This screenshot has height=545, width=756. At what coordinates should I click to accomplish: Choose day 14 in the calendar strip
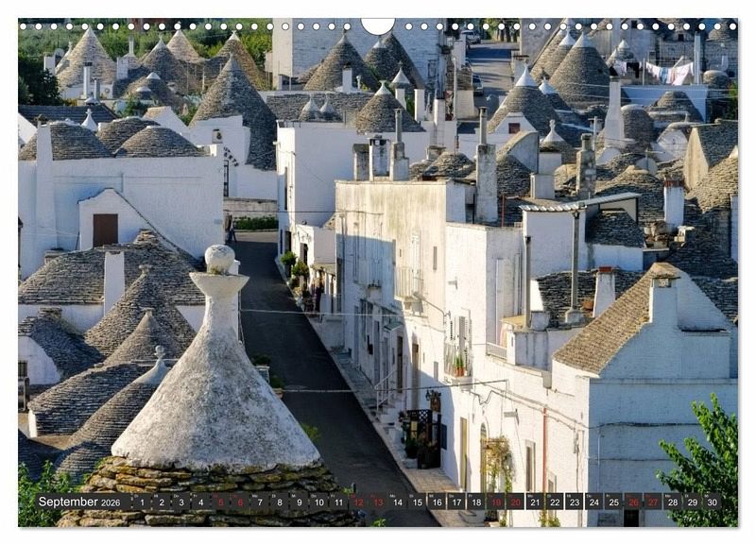[397, 502]
